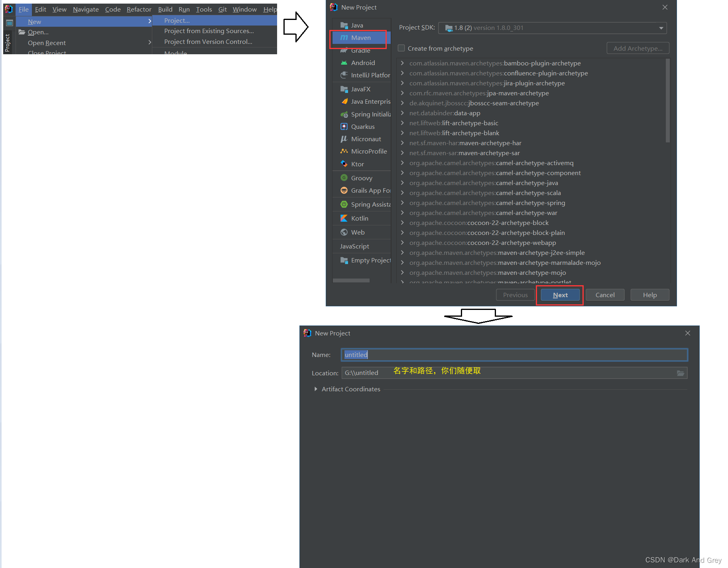Viewport: 728px width, 568px height.
Task: Click the Micronaut icon
Action: point(344,139)
